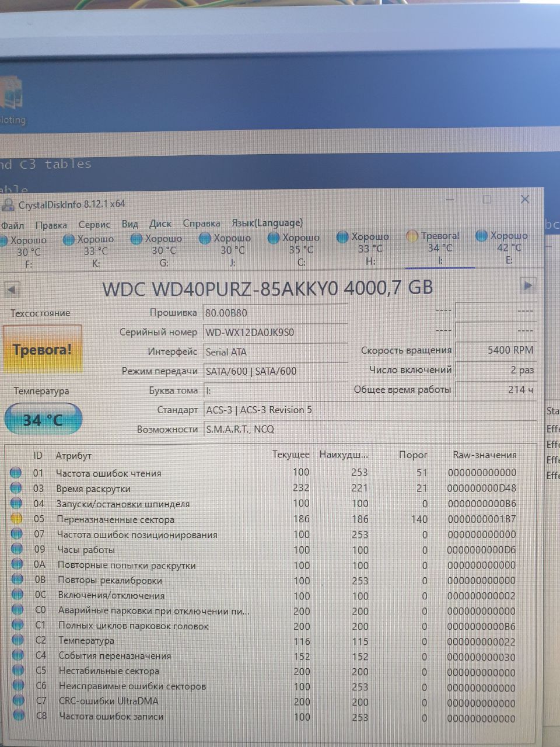
Task: Click the ID column header
Action: (x=38, y=455)
